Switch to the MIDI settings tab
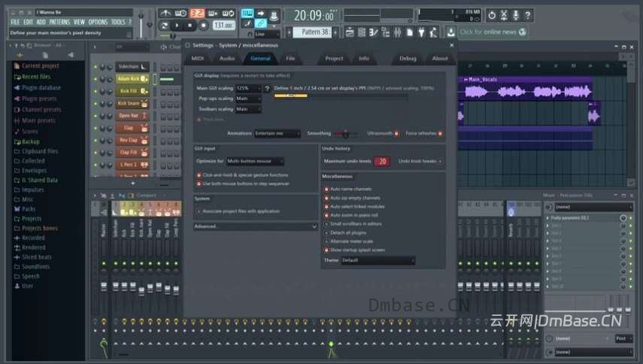 [x=198, y=58]
